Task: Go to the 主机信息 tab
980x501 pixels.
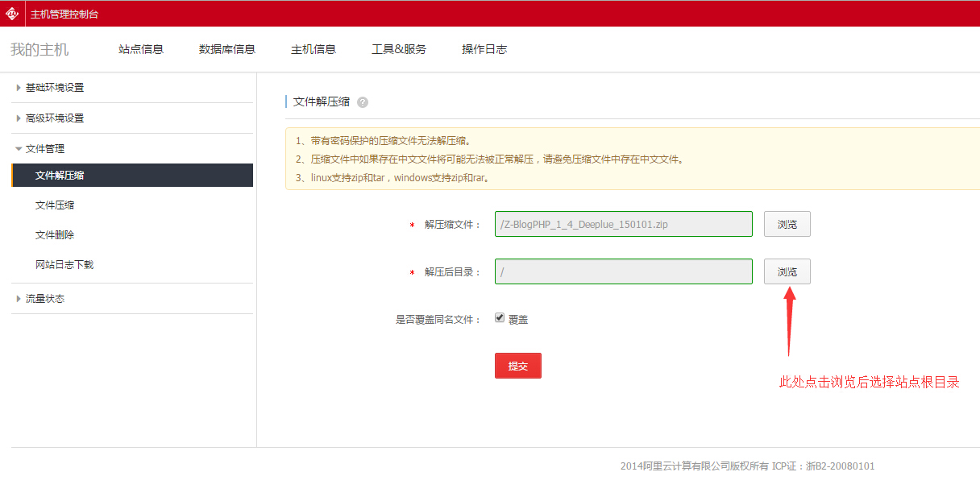Action: pos(314,49)
